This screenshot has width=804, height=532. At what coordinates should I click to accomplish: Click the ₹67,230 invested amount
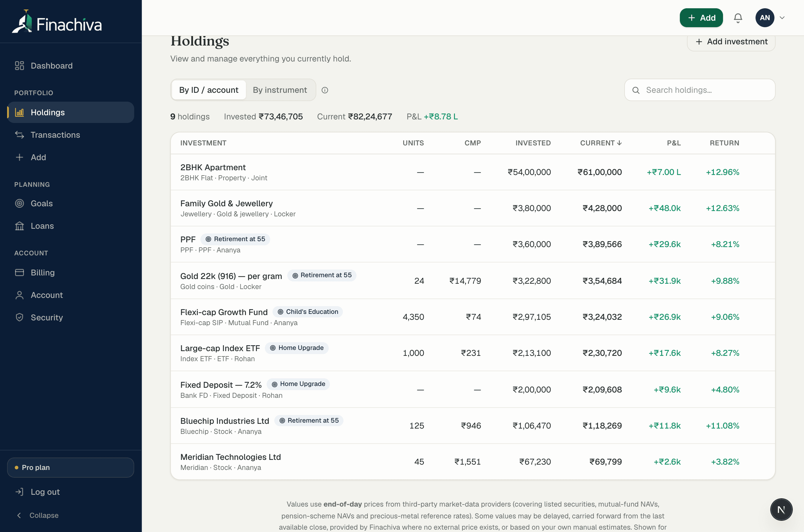[x=535, y=461]
